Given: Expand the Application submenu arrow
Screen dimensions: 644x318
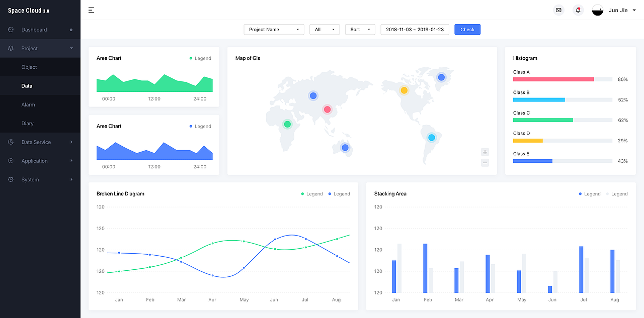Looking at the screenshot, I should click(x=71, y=161).
